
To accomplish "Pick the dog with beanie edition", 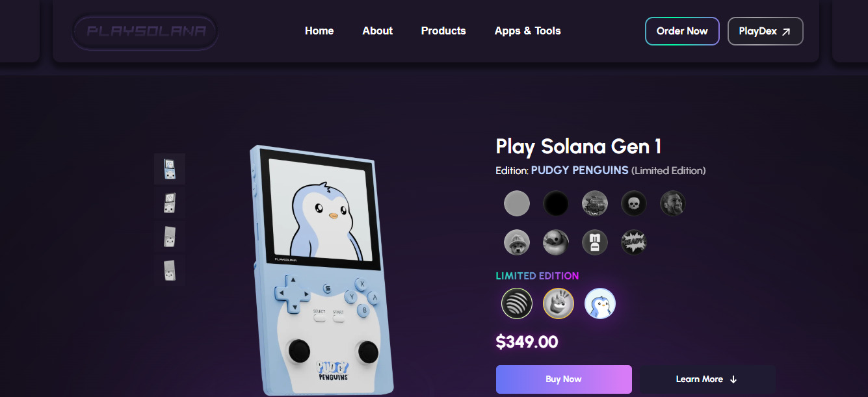I will click(517, 242).
